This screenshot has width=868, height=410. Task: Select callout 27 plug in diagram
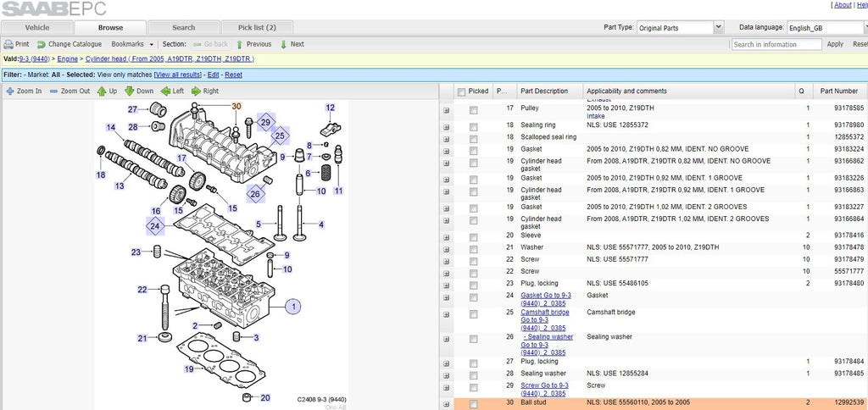coord(133,109)
